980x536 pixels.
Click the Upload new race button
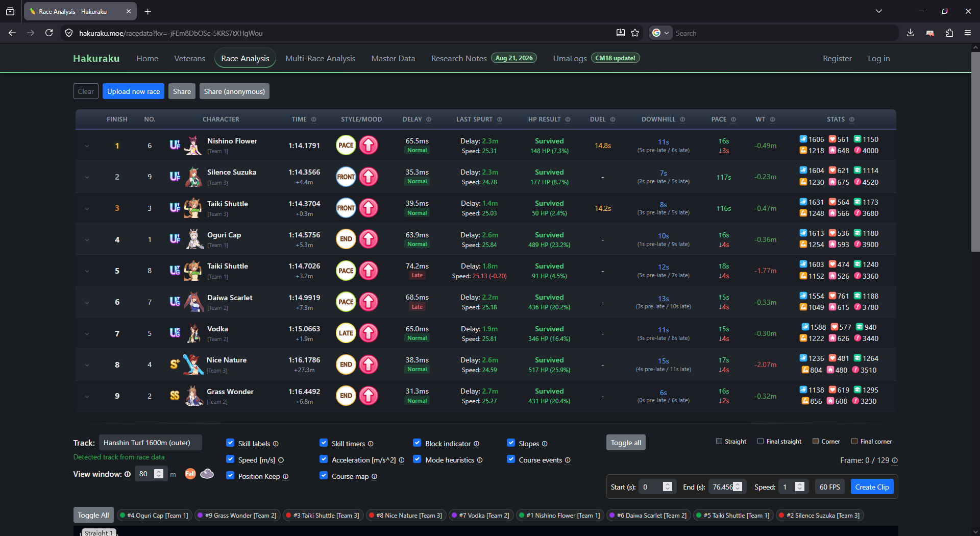coord(133,91)
